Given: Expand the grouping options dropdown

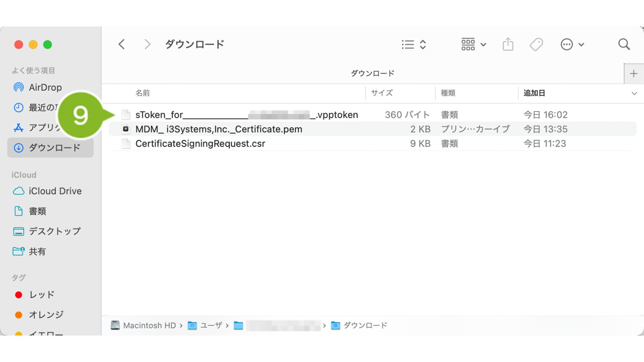Looking at the screenshot, I should (473, 44).
